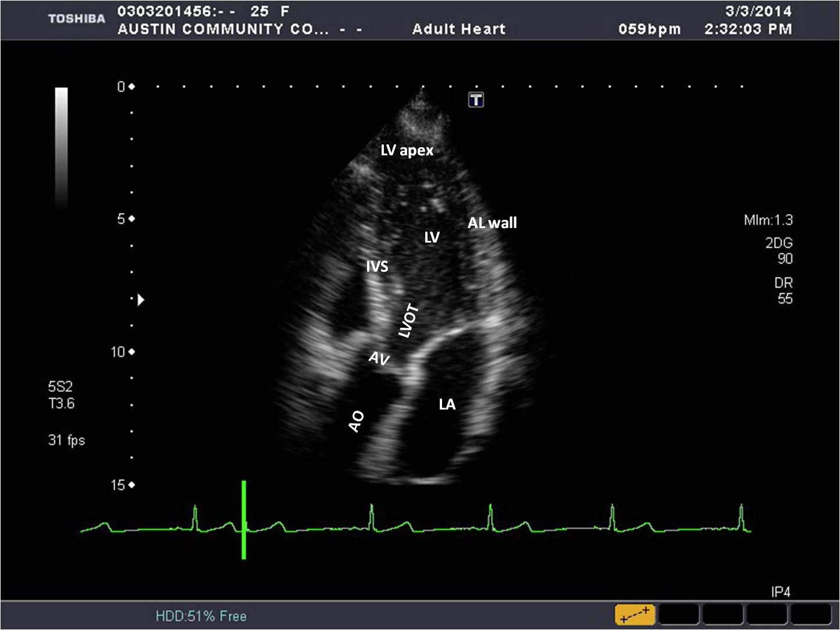Select the 'LV apex' annotation label

pos(407,151)
